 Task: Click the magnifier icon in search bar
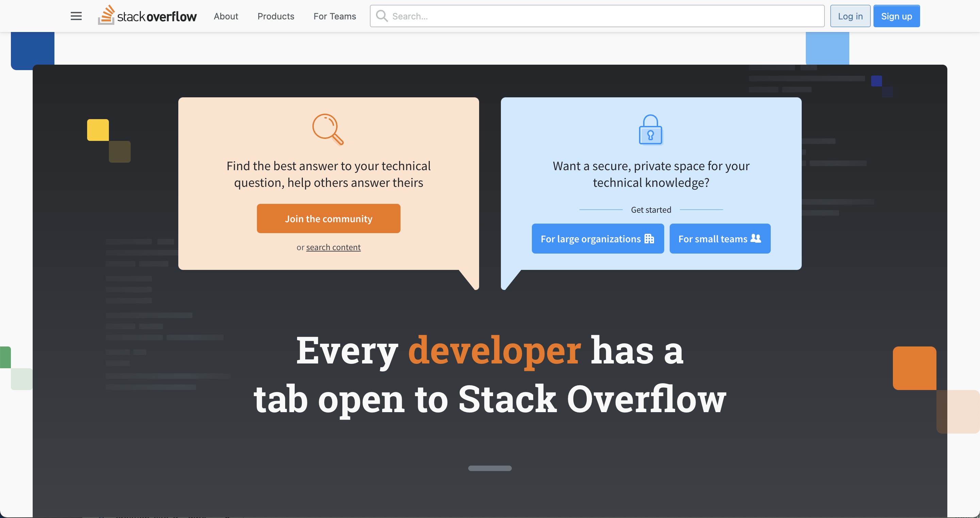tap(381, 16)
